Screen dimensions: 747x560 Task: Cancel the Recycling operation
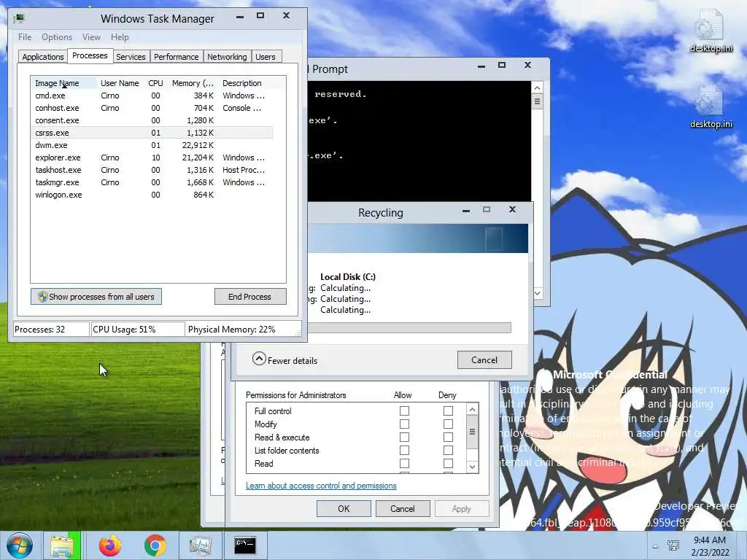pos(484,360)
